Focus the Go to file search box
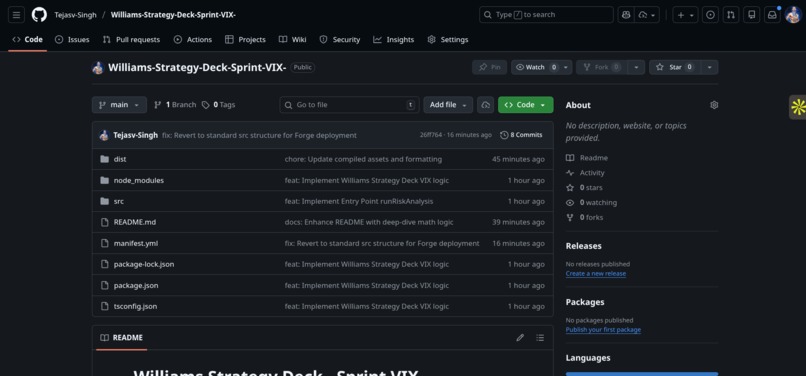This screenshot has width=806, height=376. tap(350, 105)
